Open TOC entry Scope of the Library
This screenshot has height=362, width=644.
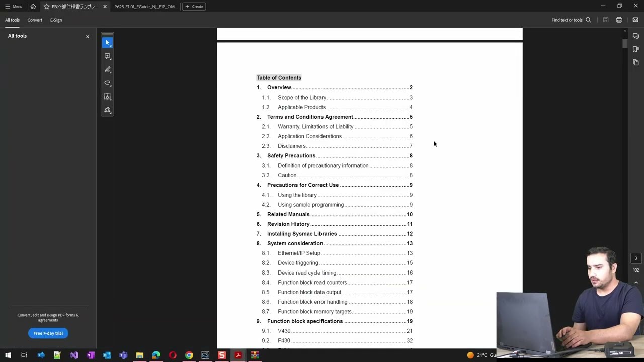[x=337, y=98]
